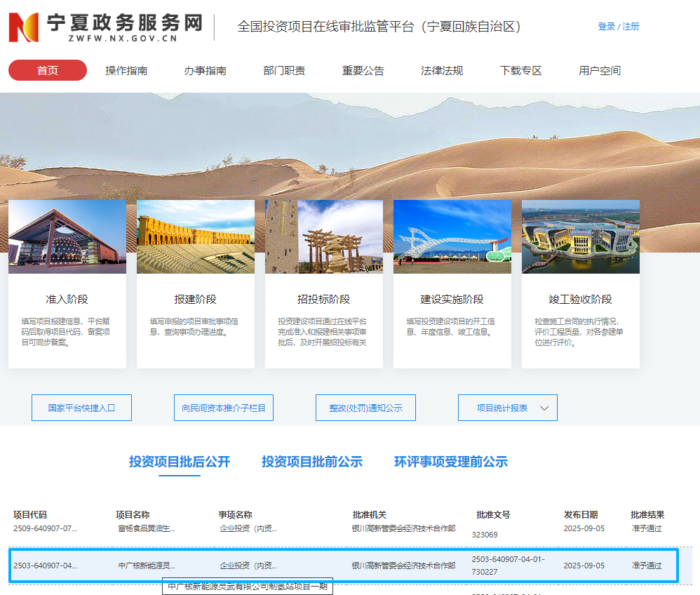Image resolution: width=700 pixels, height=595 pixels.
Task: Open the 下载专区 menu
Action: pos(520,70)
